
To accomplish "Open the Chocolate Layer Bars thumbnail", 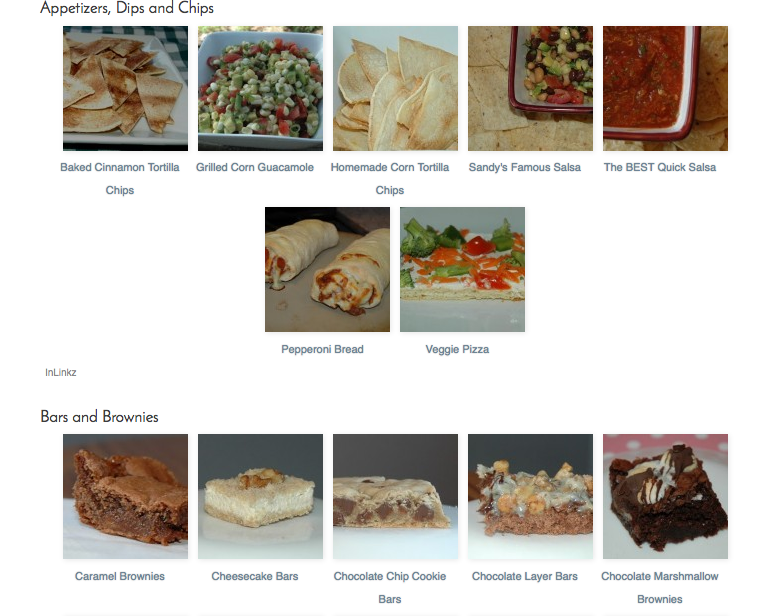I will (530, 496).
